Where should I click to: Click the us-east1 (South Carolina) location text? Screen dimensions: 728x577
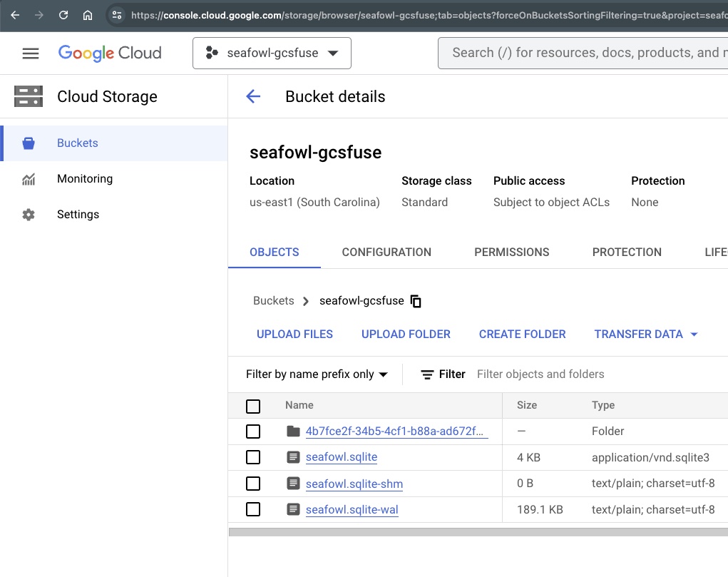point(314,202)
